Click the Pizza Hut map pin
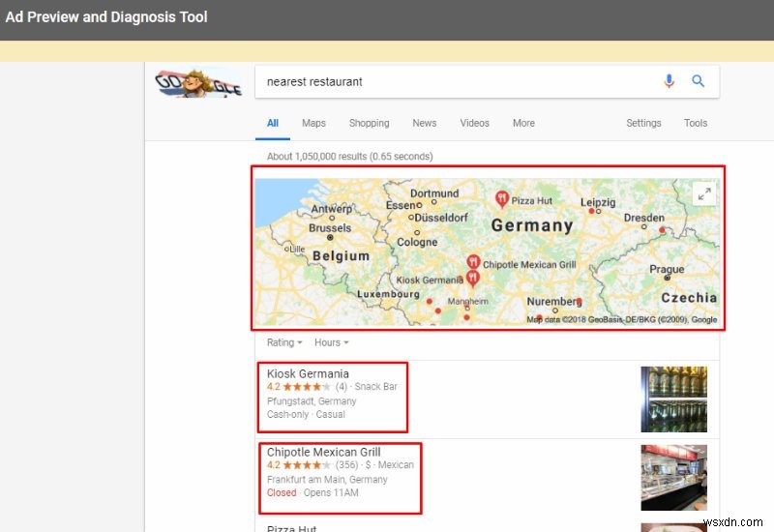774x532 pixels. coord(501,199)
